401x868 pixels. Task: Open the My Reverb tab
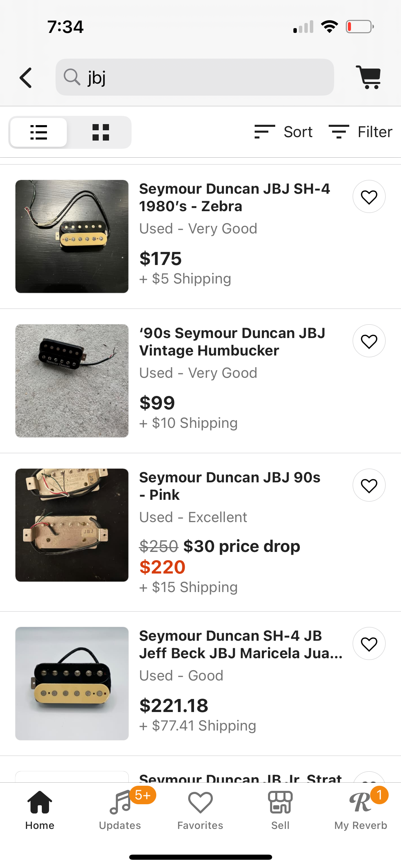[x=361, y=810]
